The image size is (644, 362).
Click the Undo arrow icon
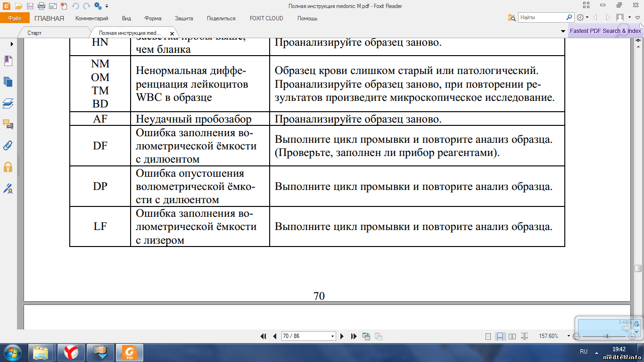(75, 6)
